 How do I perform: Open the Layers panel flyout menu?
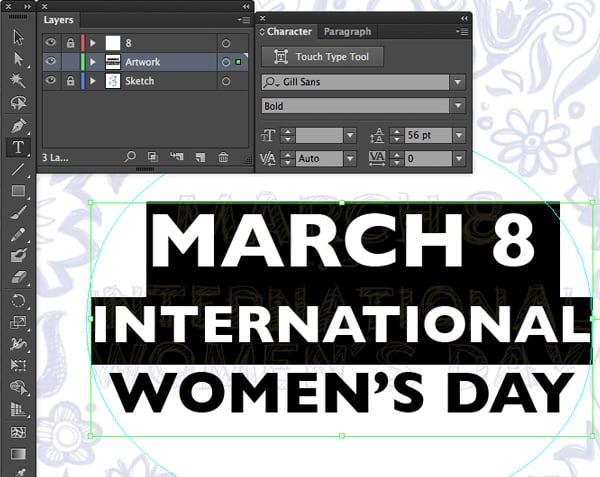tap(244, 20)
